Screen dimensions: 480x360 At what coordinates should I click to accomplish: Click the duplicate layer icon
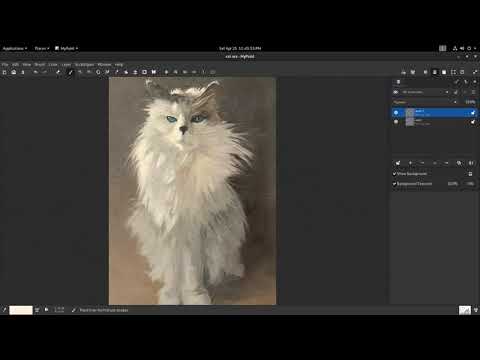coord(459,163)
